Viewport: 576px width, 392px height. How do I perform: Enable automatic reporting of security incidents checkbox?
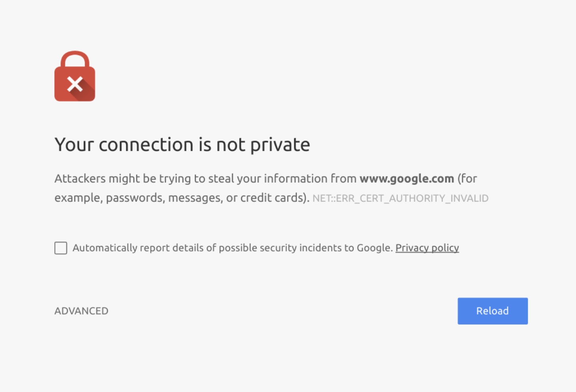tap(61, 248)
